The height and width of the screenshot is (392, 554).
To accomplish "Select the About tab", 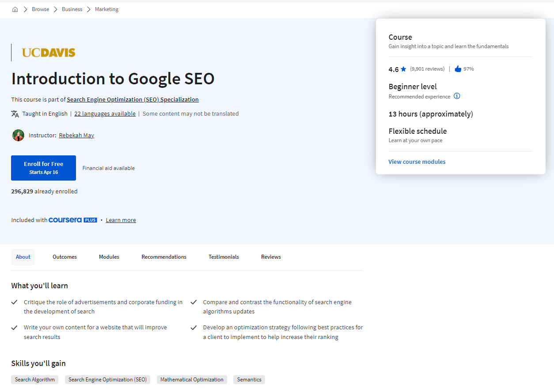I will [x=23, y=257].
